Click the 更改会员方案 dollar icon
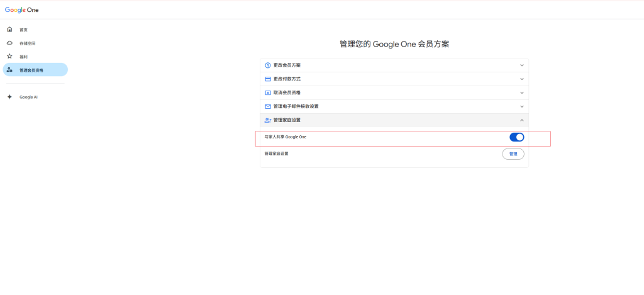This screenshot has height=295, width=644. point(268,65)
